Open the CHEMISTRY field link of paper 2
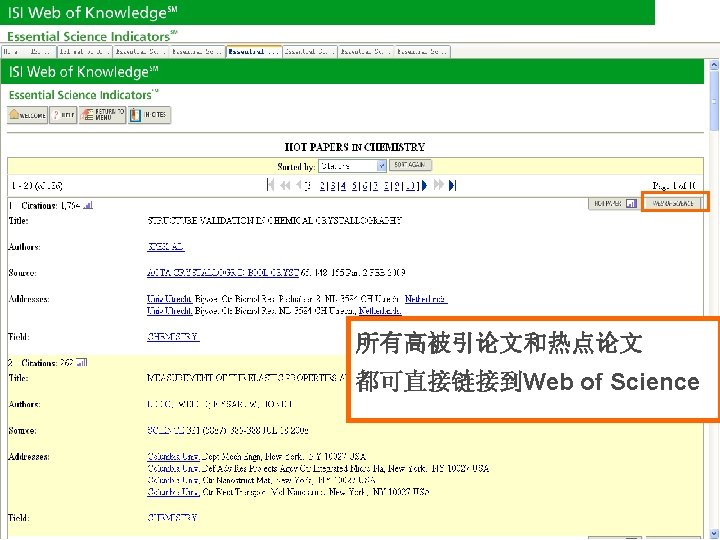720x540 pixels. (172, 518)
